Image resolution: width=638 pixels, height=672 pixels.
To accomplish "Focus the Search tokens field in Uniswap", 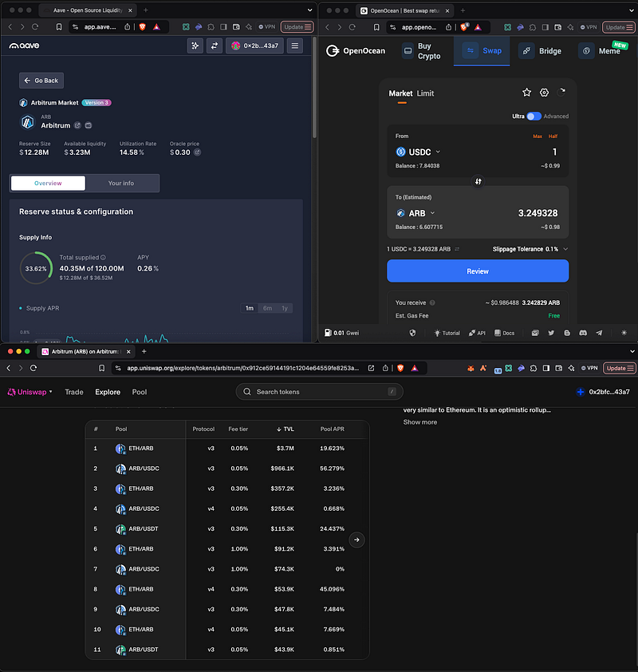I will [320, 392].
